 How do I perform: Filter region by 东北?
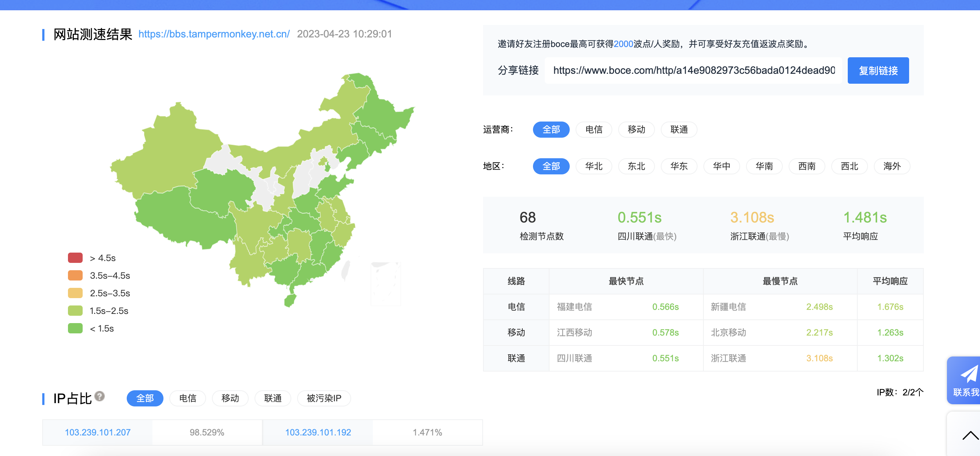click(636, 166)
